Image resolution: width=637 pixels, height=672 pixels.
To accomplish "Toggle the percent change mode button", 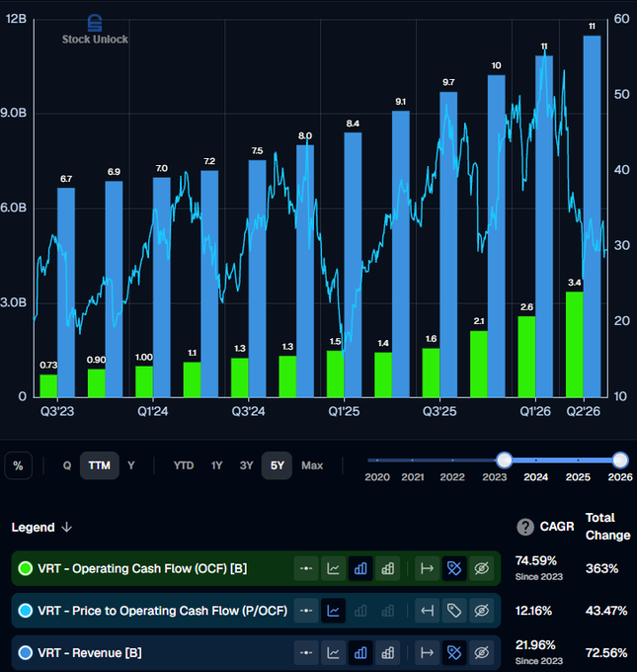I will (18, 465).
